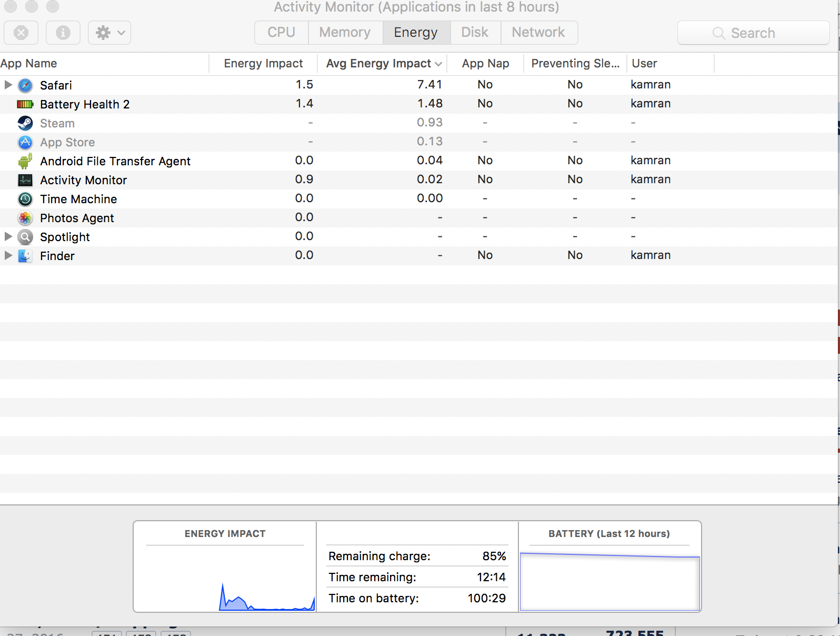Open the gear actions dropdown menu
Image resolution: width=840 pixels, height=636 pixels.
(109, 33)
